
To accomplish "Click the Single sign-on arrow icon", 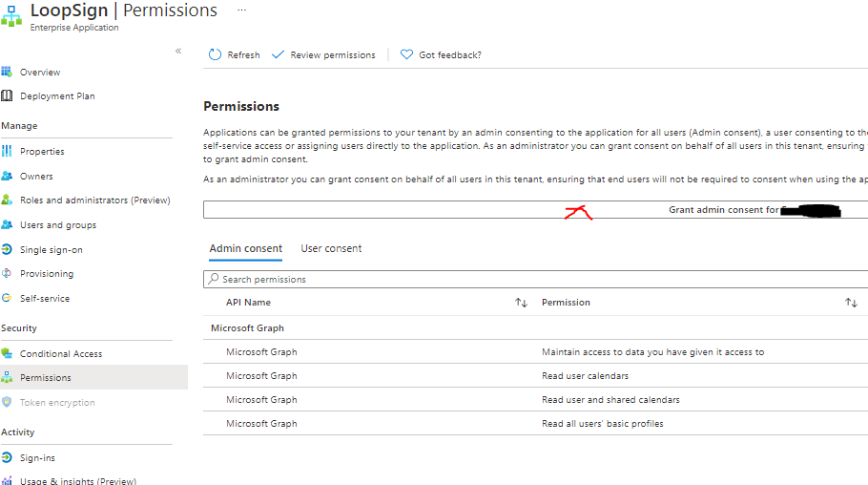I will click(7, 249).
